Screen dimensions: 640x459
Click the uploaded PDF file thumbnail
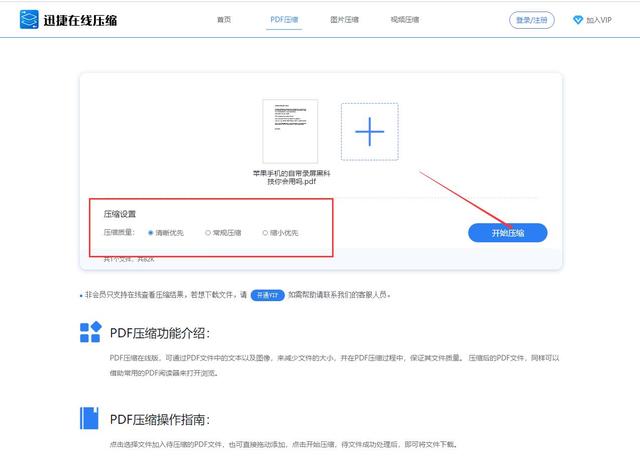[x=290, y=131]
